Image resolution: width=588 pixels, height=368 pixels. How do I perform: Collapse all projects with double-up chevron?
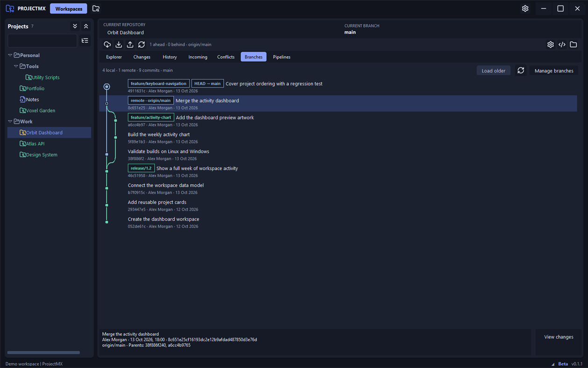86,26
